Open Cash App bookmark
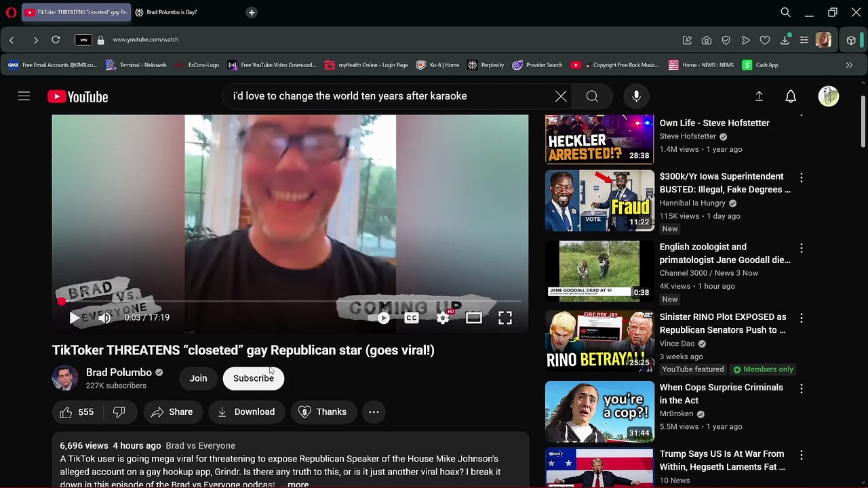The image size is (868, 488). click(760, 65)
